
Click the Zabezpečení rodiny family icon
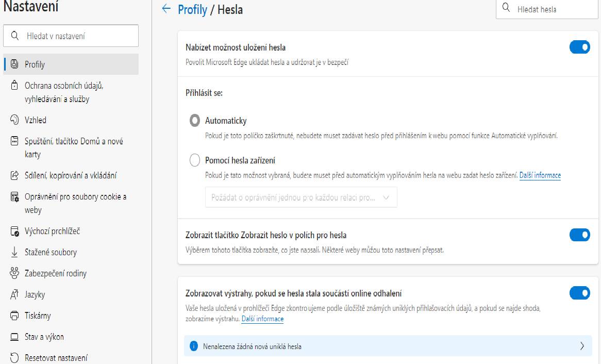(x=14, y=273)
